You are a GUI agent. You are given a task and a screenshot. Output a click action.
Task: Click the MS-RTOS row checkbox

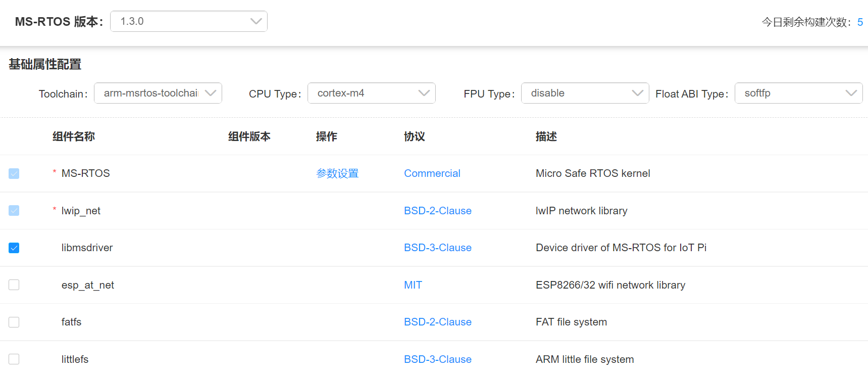tap(14, 173)
